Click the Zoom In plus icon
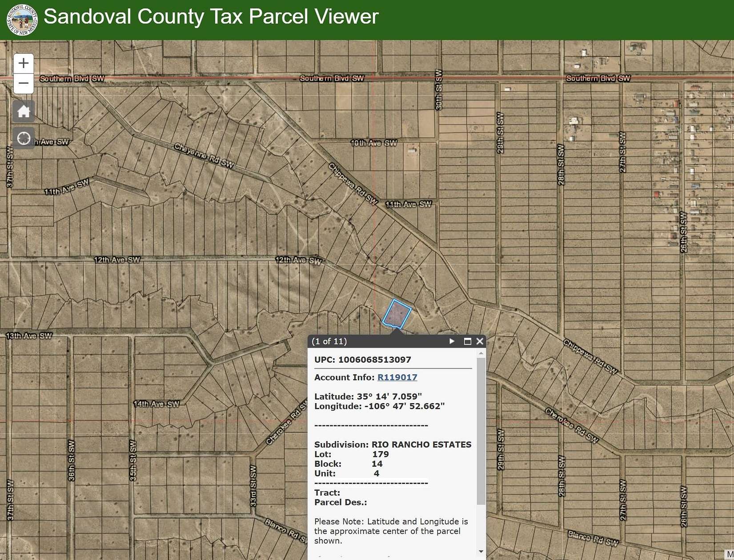Viewport: 734px width, 560px height. pos(23,63)
